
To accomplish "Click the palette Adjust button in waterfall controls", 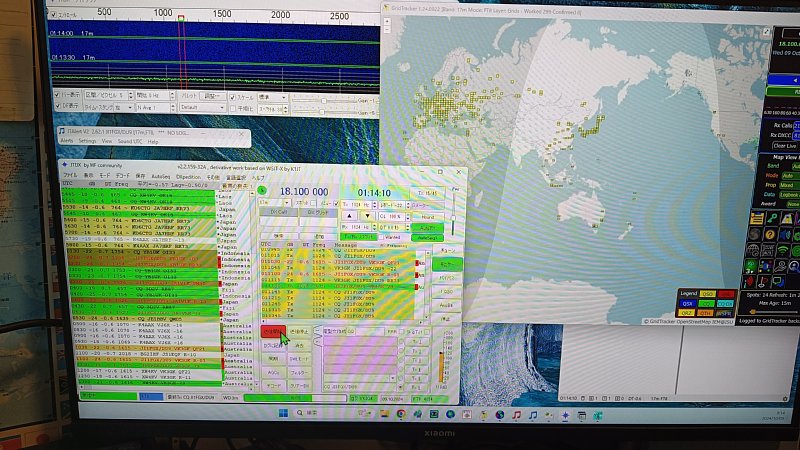I will pyautogui.click(x=213, y=96).
